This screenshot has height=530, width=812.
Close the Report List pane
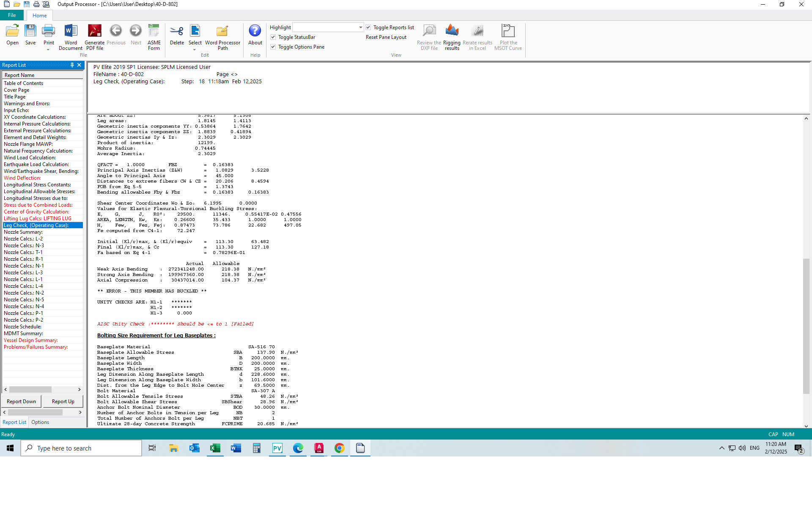click(79, 65)
